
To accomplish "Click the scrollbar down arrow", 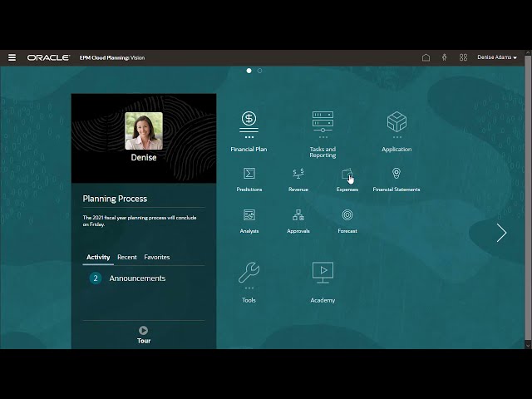I will pos(528,345).
